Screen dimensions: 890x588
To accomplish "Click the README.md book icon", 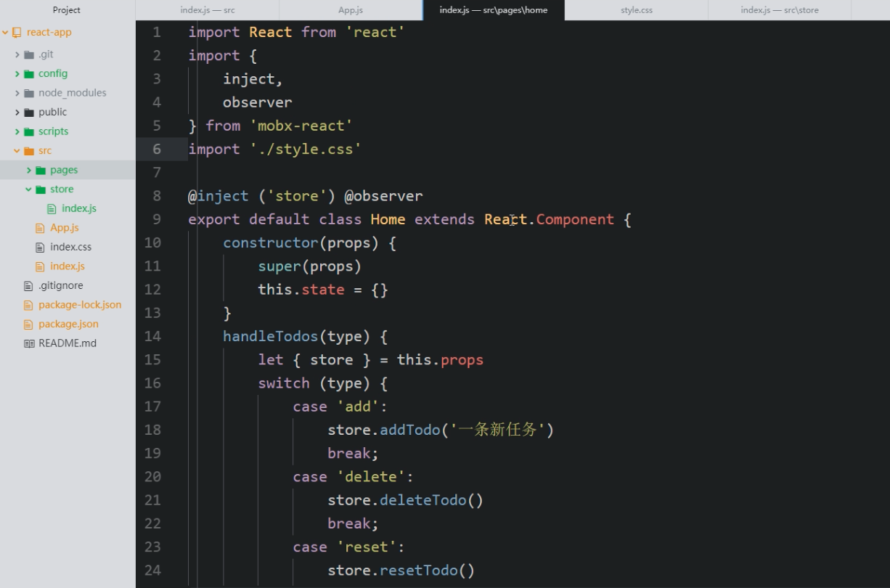I will pyautogui.click(x=29, y=343).
